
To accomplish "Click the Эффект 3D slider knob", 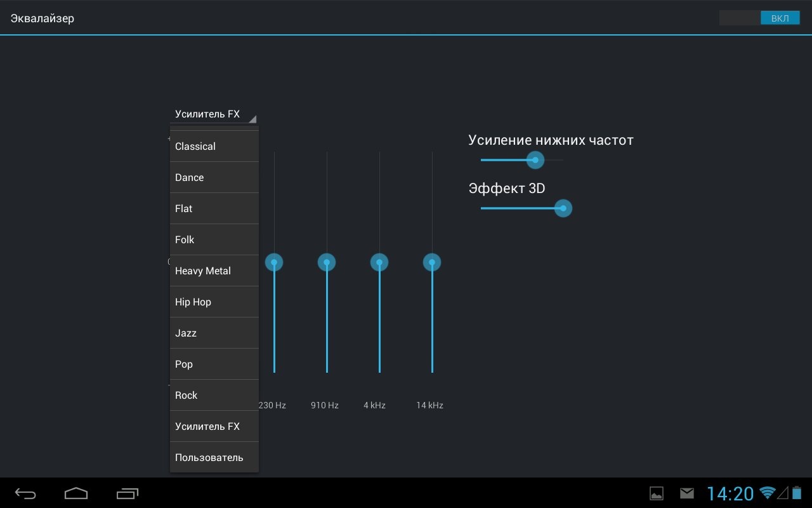I will [x=563, y=208].
